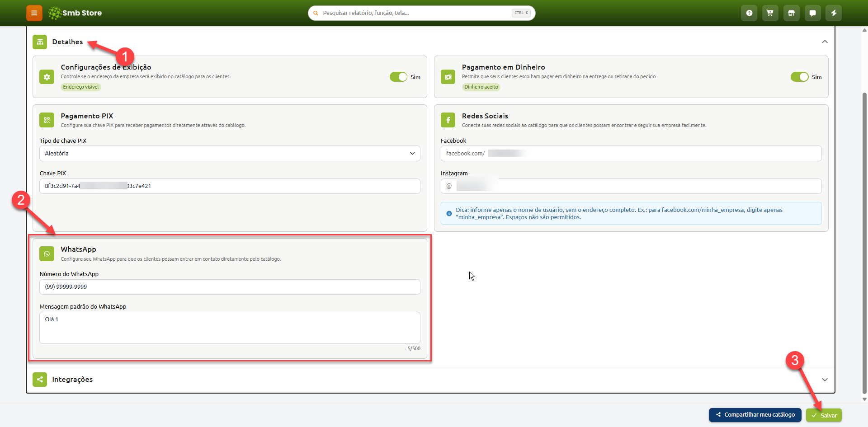Click the Integrações share icon
The width and height of the screenshot is (868, 427).
point(40,380)
